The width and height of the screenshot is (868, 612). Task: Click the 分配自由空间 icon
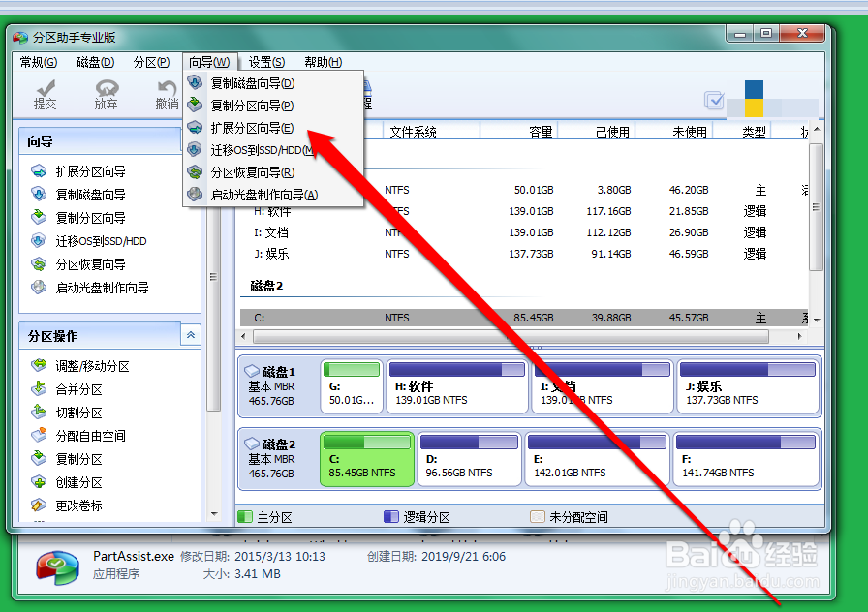(39, 436)
